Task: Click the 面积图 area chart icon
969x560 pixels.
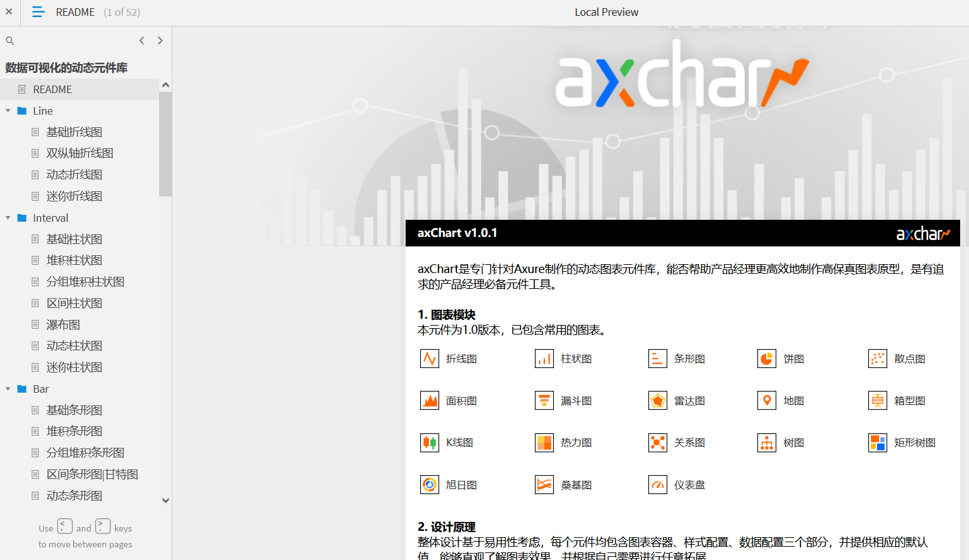Action: [430, 400]
